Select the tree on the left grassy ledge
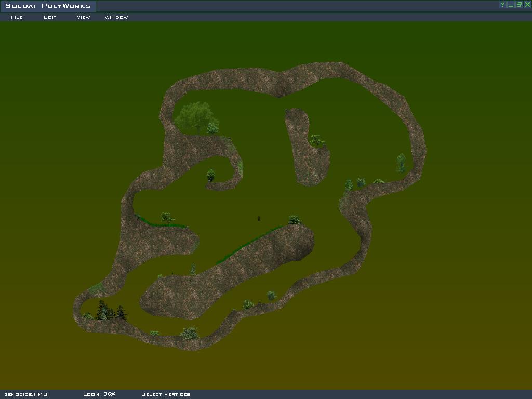This screenshot has height=399, width=532. point(167,218)
